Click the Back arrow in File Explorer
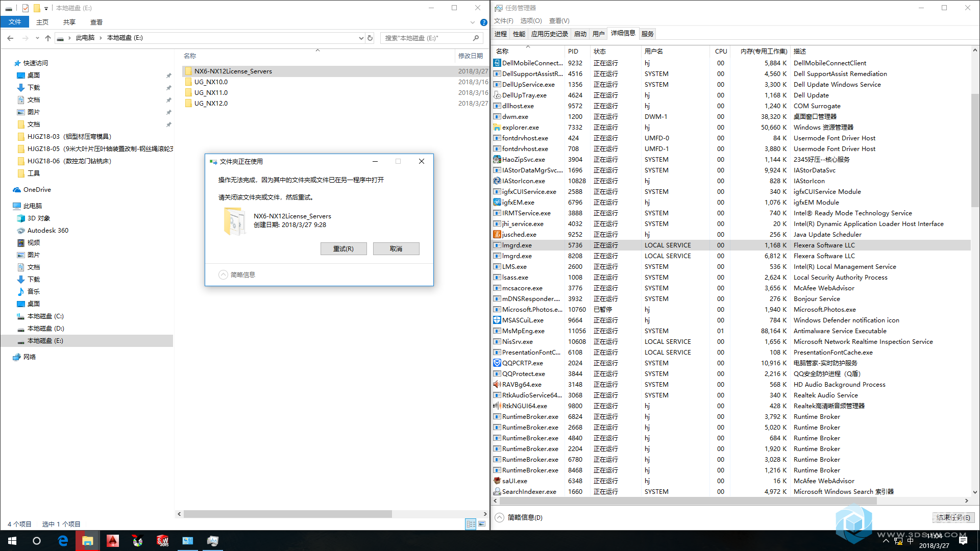 pyautogui.click(x=10, y=38)
